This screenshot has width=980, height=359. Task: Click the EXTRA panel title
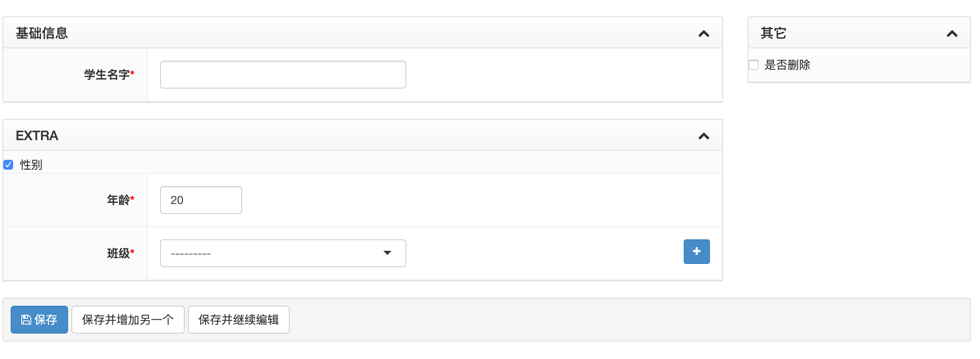coord(37,136)
